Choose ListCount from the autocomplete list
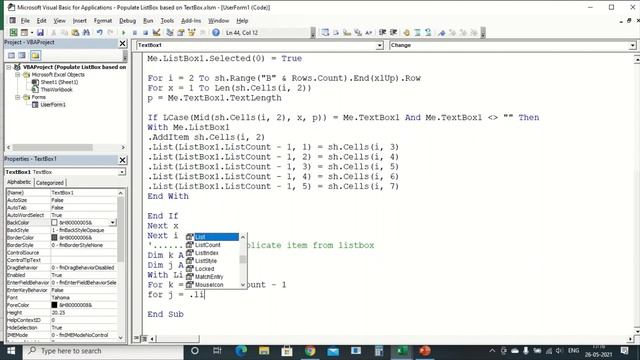 pyautogui.click(x=207, y=245)
